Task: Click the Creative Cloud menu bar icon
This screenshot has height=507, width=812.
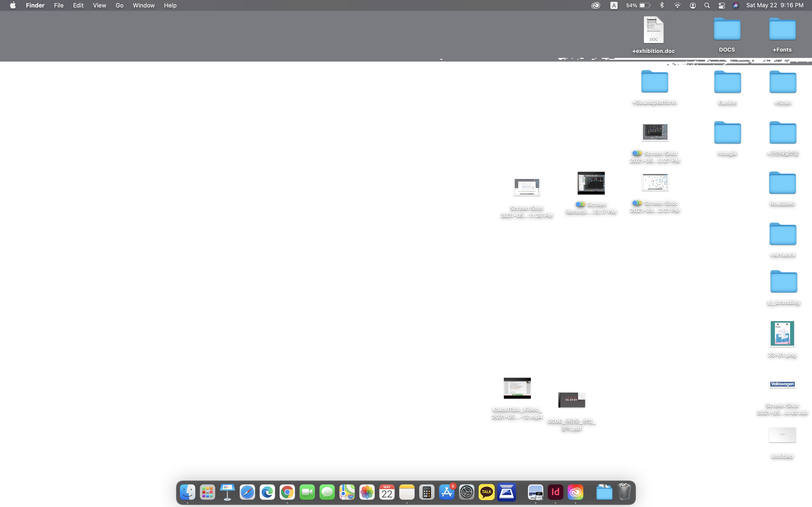Action: (x=595, y=5)
